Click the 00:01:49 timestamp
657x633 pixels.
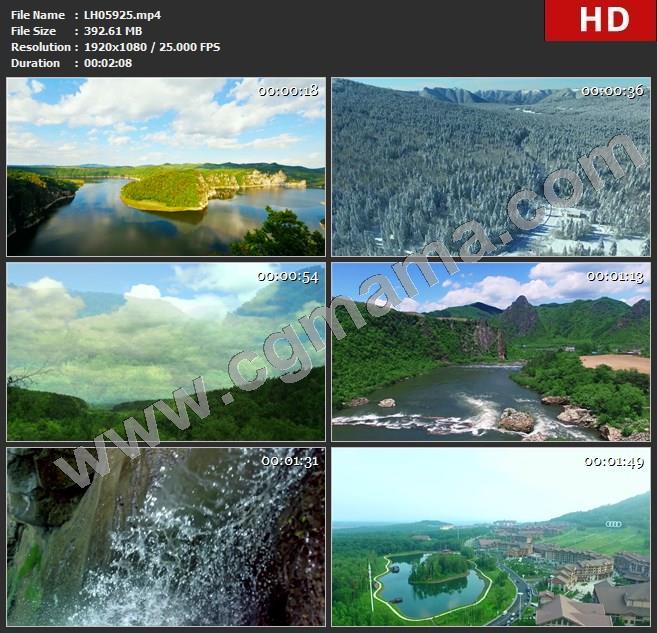coord(612,461)
